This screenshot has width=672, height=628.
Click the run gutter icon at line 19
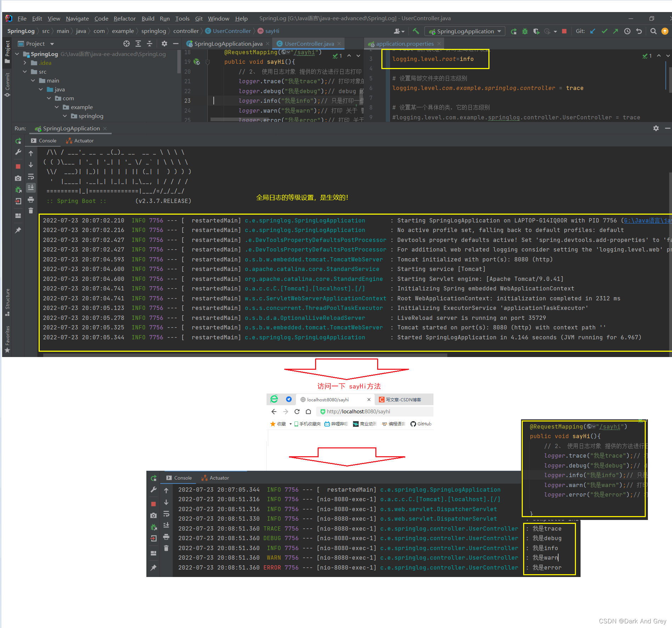[x=197, y=62]
